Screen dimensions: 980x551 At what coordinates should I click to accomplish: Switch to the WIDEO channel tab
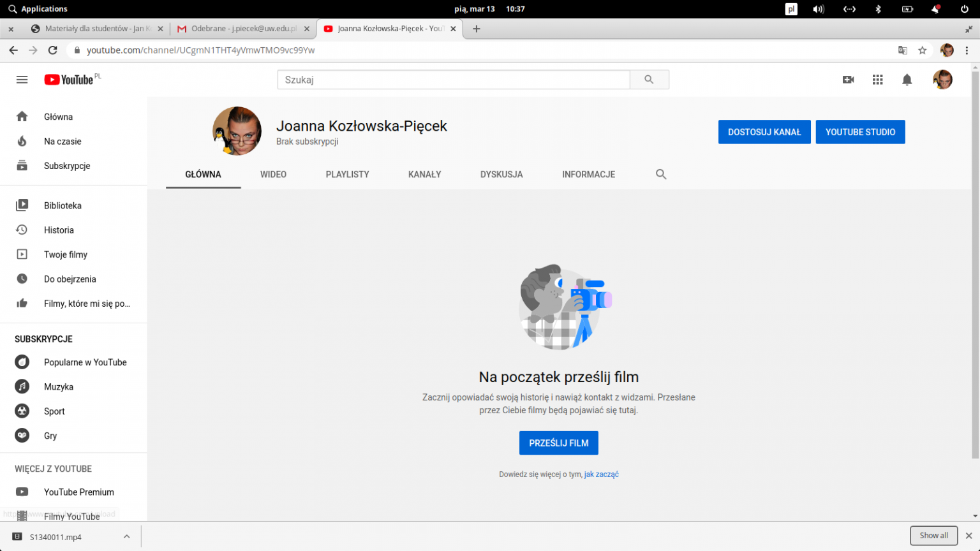pos(273,174)
